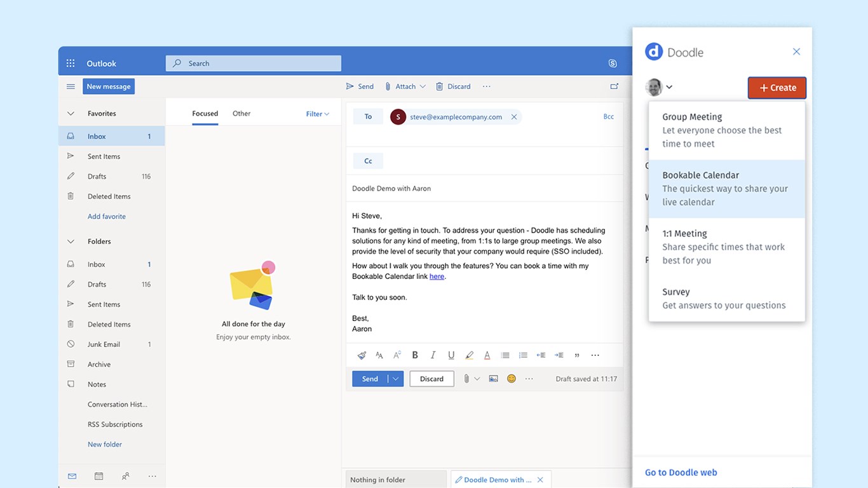Open Sent Items under Favorites
This screenshot has height=488, width=868.
coord(111,156)
